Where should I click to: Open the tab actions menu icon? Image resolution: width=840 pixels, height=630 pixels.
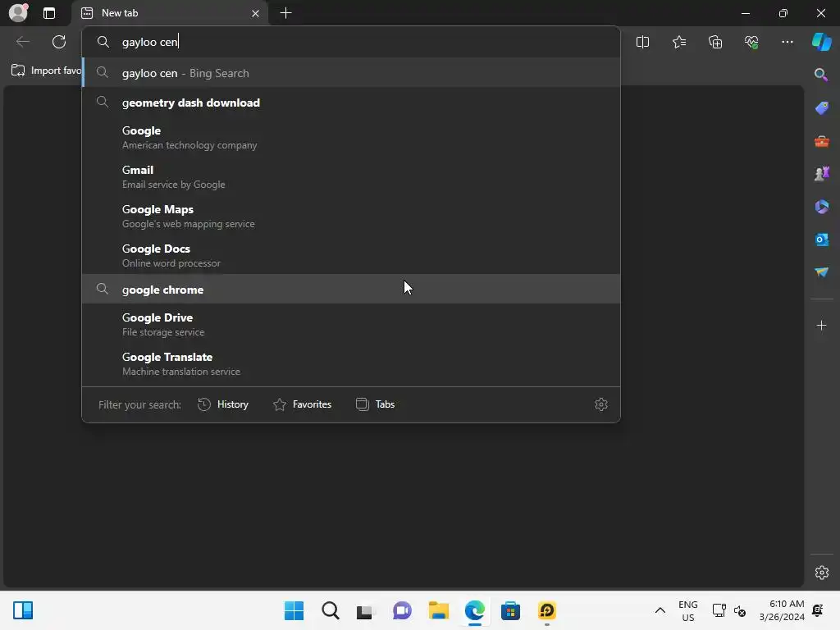coord(49,13)
